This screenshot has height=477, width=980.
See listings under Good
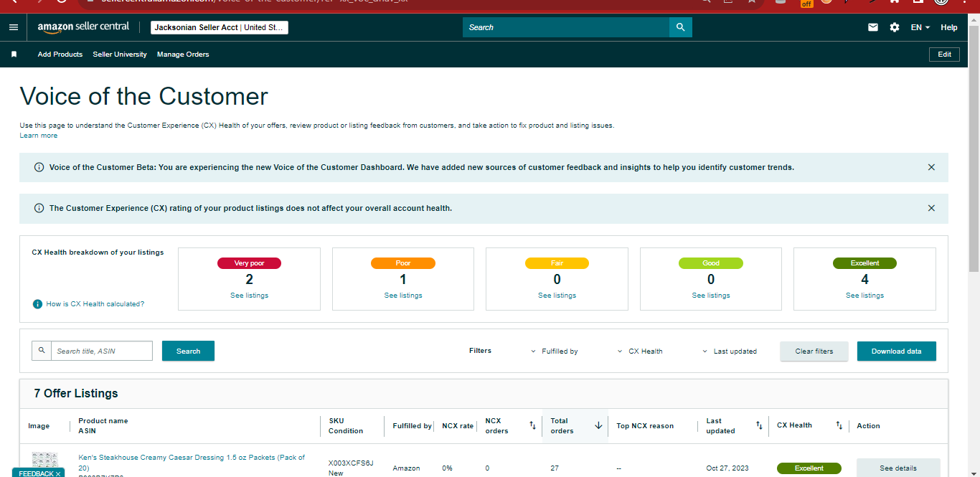point(711,296)
